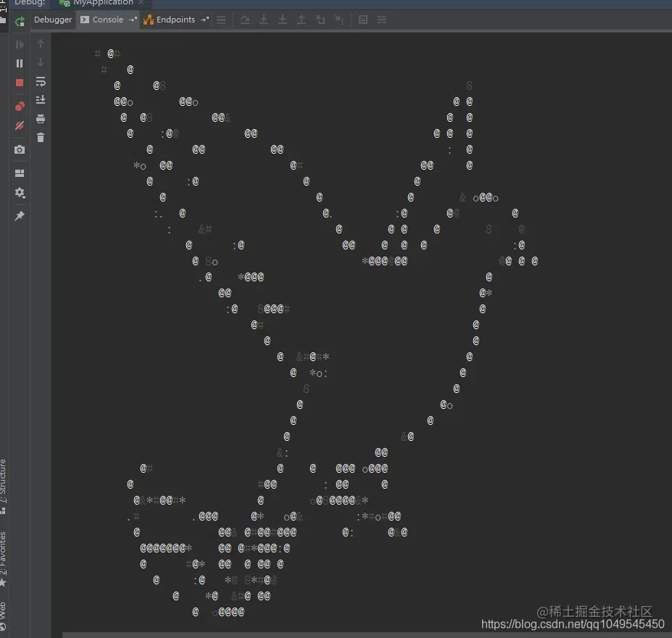
Task: Clear console with trash icon
Action: [x=41, y=138]
